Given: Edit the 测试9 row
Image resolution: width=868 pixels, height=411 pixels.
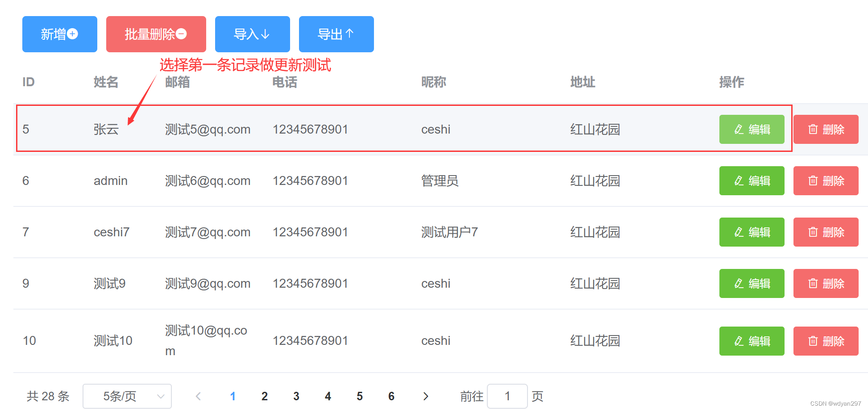Looking at the screenshot, I should pos(752,284).
